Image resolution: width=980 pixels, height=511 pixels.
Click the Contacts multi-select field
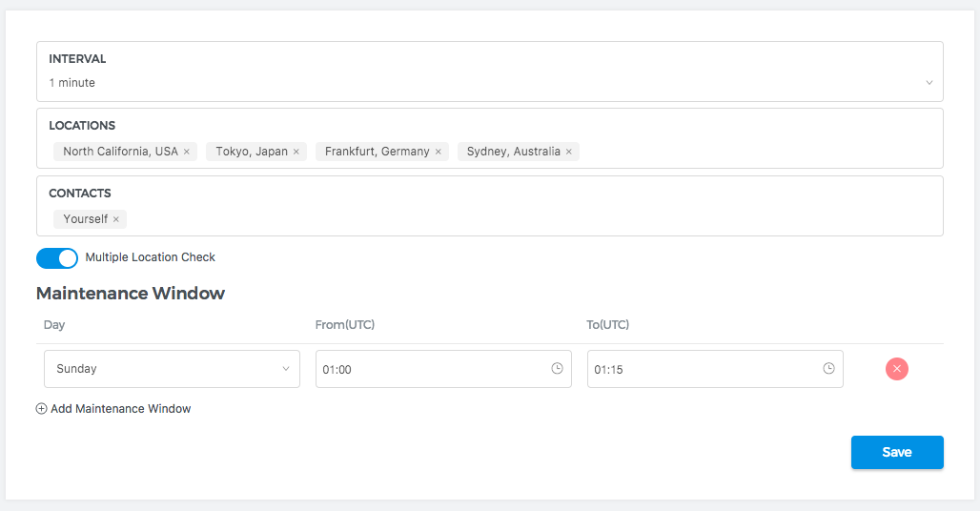[x=524, y=219]
